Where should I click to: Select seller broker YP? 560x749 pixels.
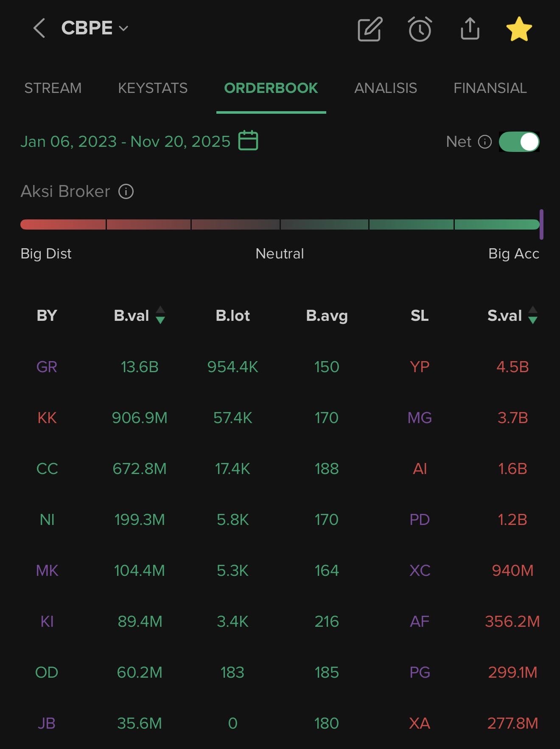click(x=420, y=367)
